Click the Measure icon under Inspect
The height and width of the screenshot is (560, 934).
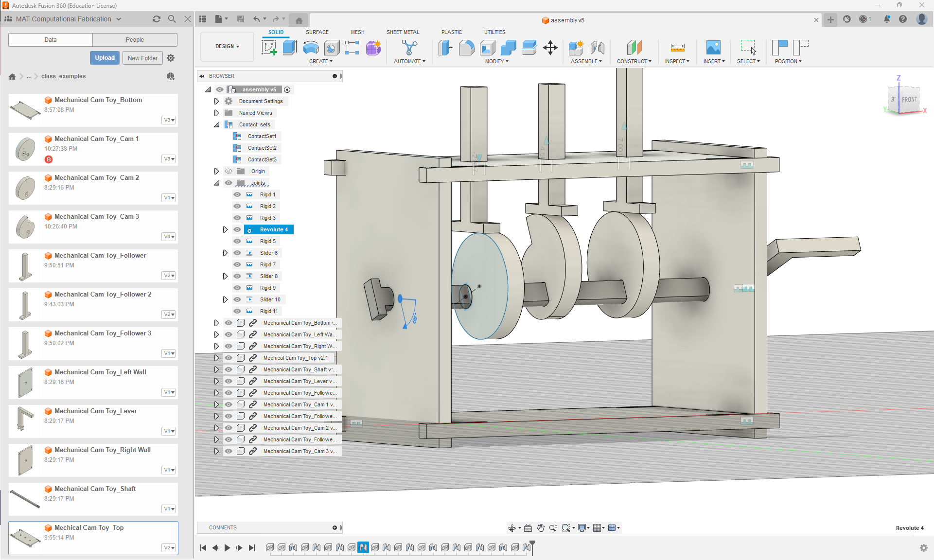tap(677, 48)
